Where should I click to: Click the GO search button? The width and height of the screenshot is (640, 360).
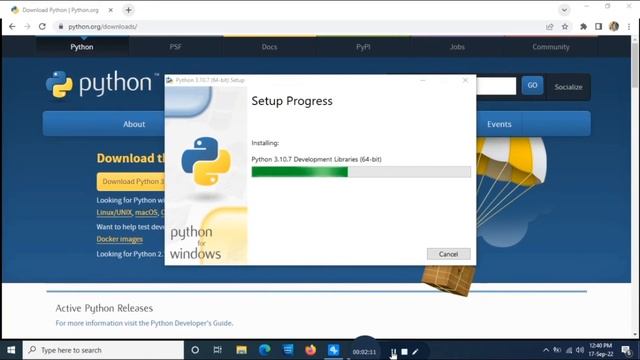(532, 85)
